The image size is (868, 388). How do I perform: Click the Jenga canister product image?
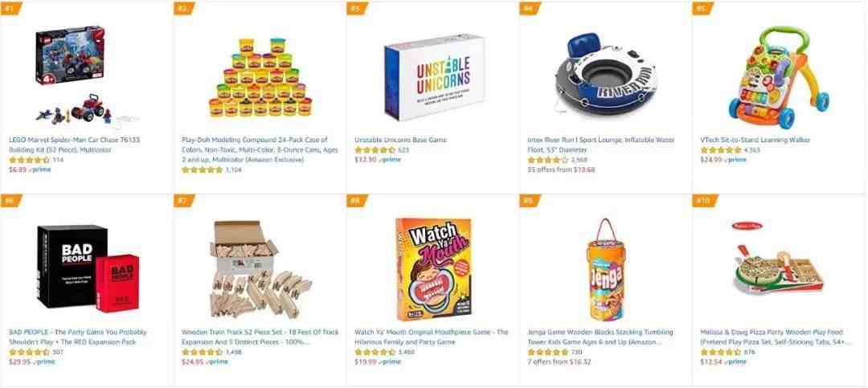606,269
